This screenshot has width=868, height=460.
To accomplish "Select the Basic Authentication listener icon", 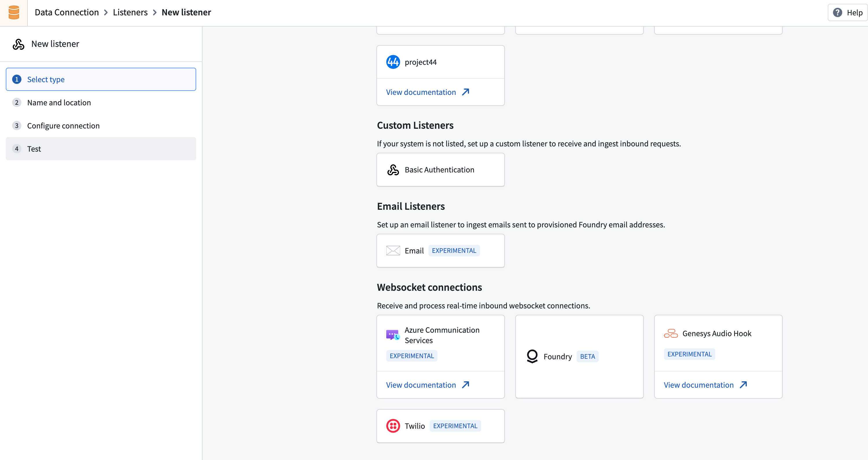I will pos(393,170).
